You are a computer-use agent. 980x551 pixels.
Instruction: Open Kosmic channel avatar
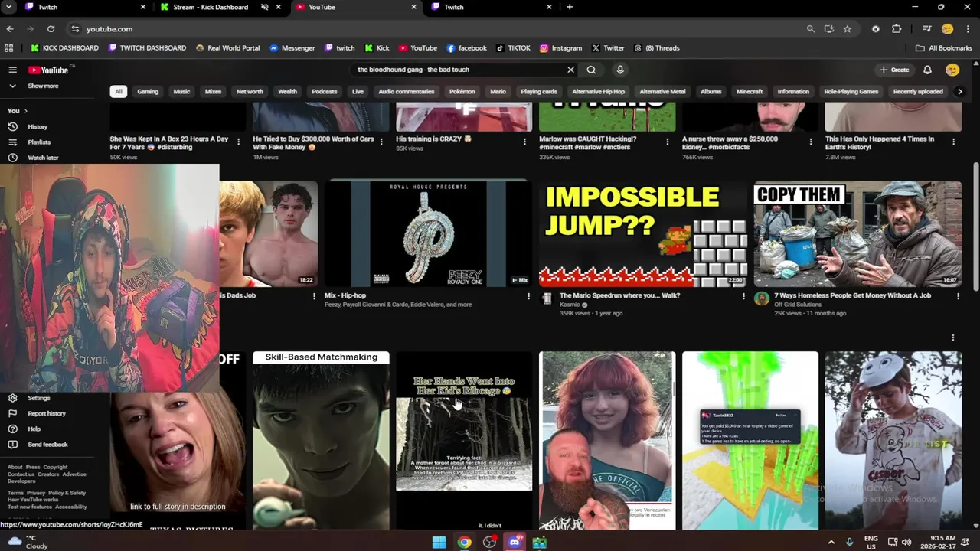547,298
